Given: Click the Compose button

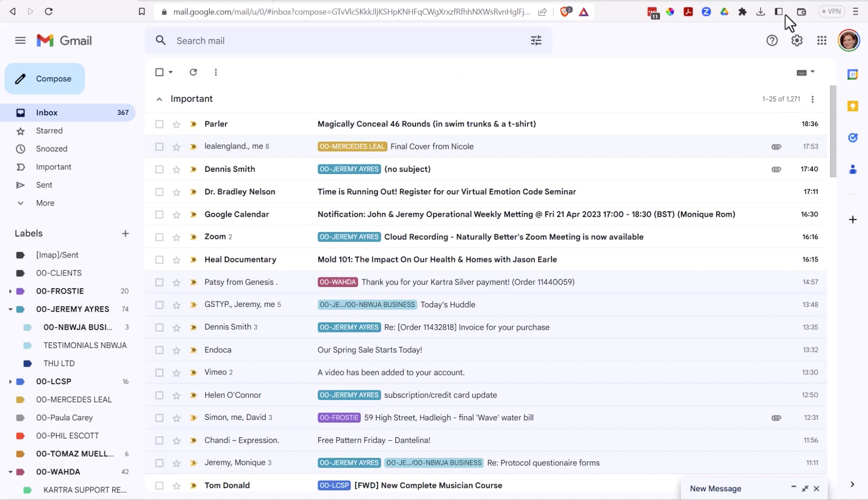Looking at the screenshot, I should 44,79.
